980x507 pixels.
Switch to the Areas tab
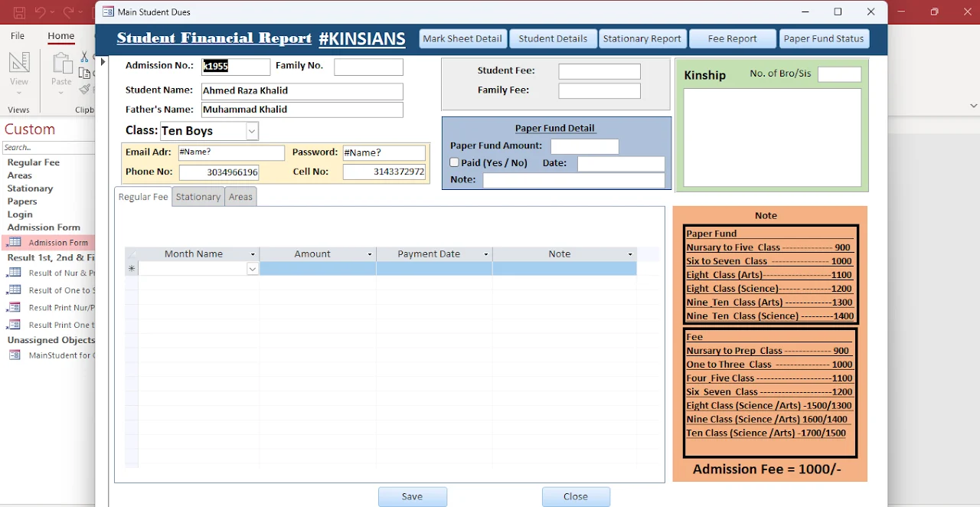tap(240, 197)
